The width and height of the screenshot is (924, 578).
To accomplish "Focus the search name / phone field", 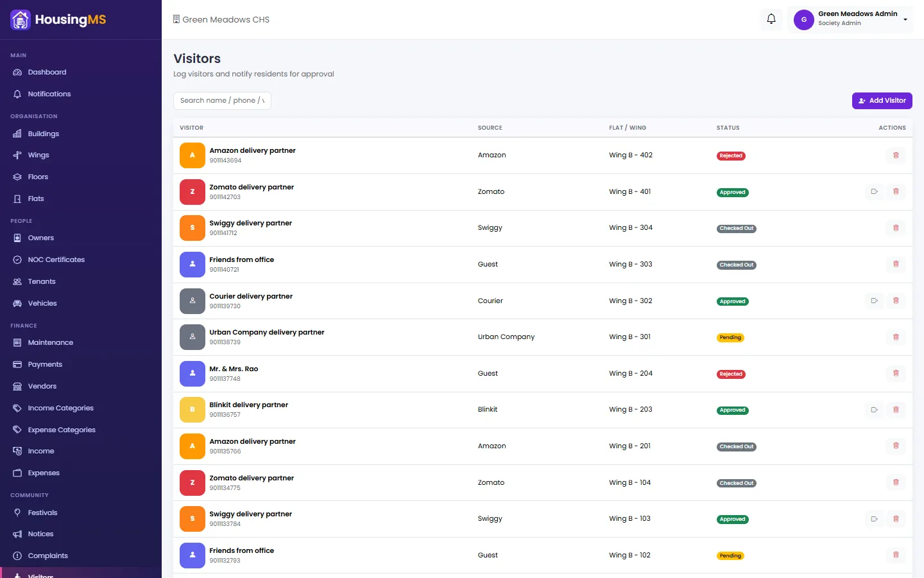I will tap(222, 101).
